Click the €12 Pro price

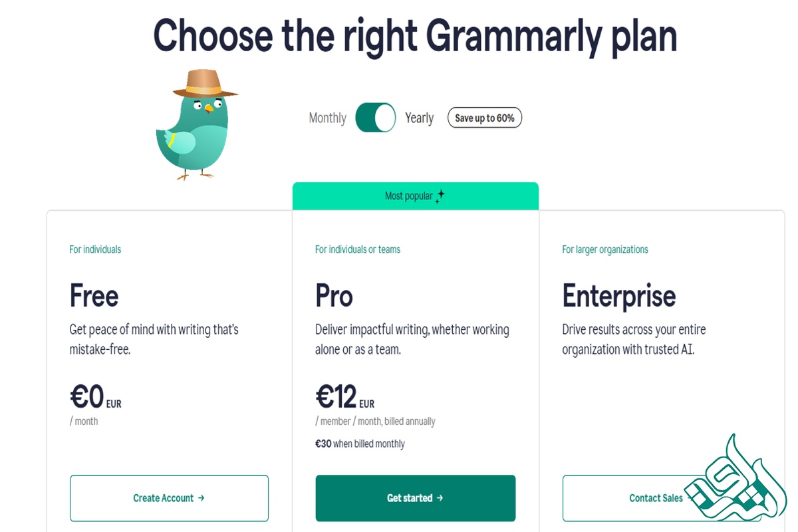(x=336, y=398)
